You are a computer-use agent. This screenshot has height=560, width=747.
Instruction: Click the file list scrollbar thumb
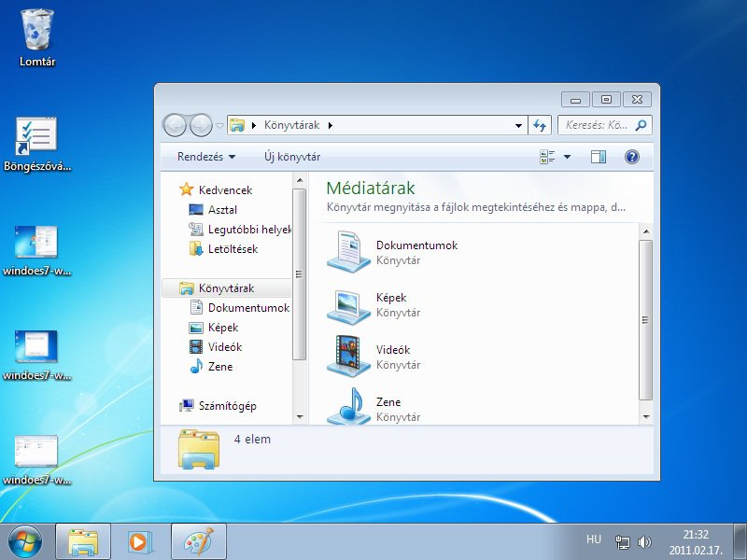[x=645, y=320]
